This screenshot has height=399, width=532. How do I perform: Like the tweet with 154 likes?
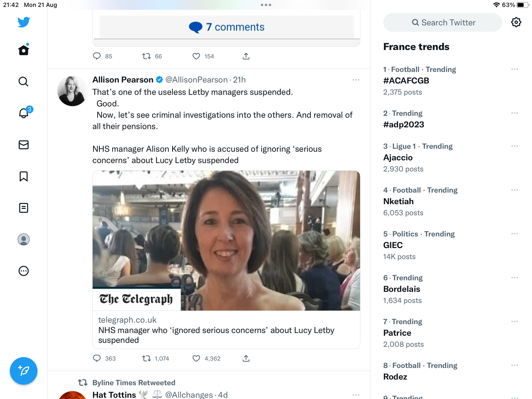(x=196, y=56)
